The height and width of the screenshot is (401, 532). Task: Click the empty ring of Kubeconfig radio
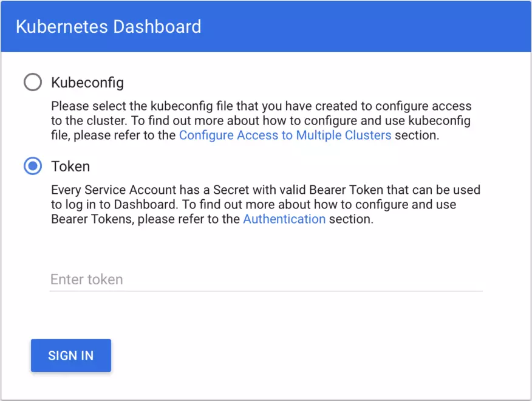click(x=33, y=82)
